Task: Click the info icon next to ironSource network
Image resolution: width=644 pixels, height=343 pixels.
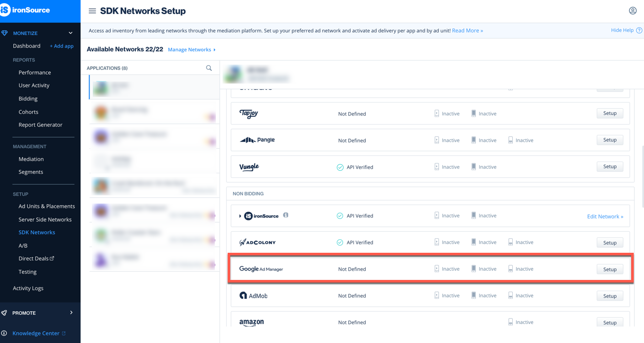Action: pos(286,215)
